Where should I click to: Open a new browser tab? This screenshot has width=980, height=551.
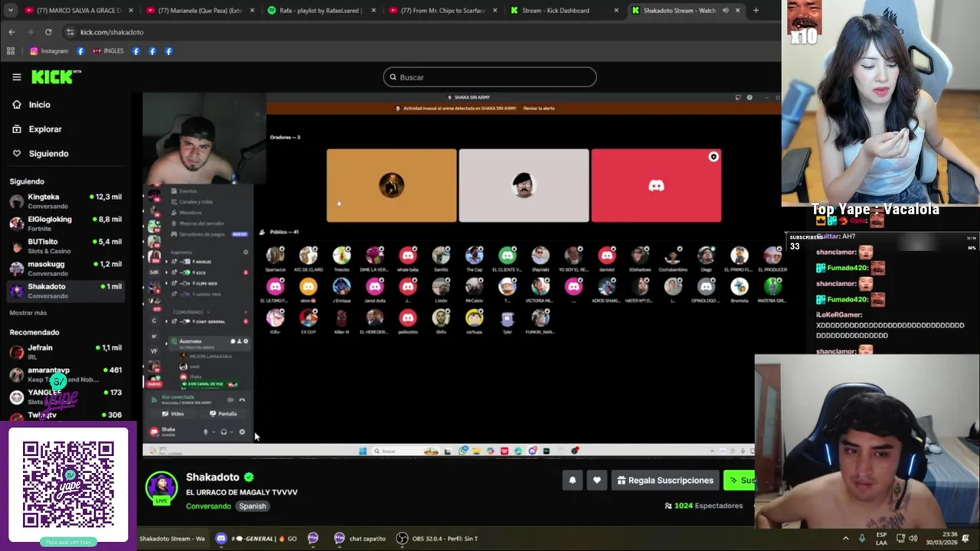coord(756,11)
